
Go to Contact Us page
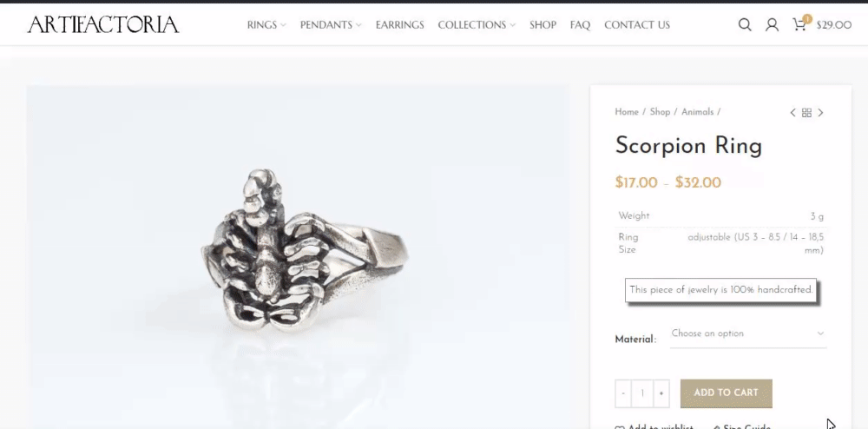point(636,25)
